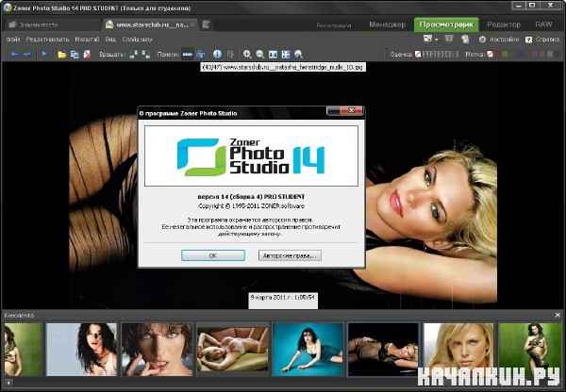
Task: Toggle the filmstrip panel icon after Панели
Action: [x=188, y=55]
